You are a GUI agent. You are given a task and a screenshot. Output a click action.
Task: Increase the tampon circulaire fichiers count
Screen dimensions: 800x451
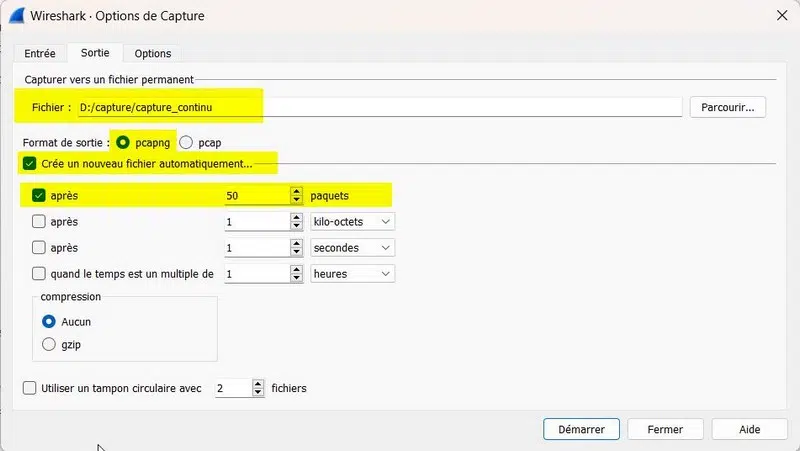point(258,384)
